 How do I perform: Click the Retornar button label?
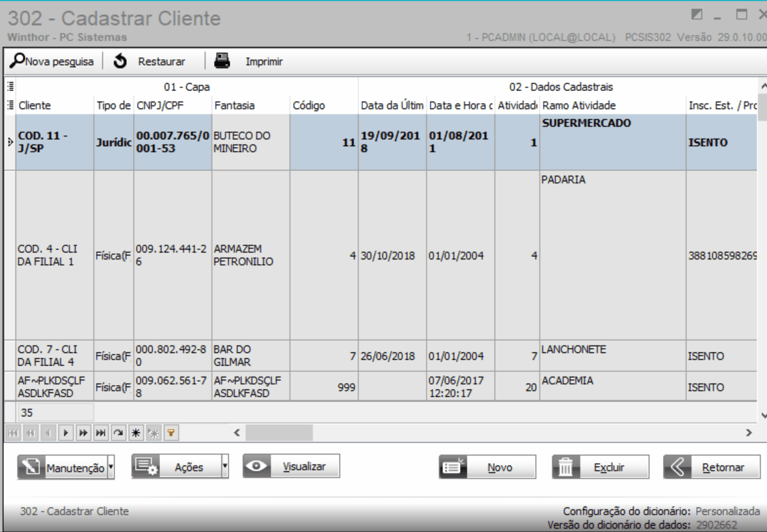click(x=723, y=468)
